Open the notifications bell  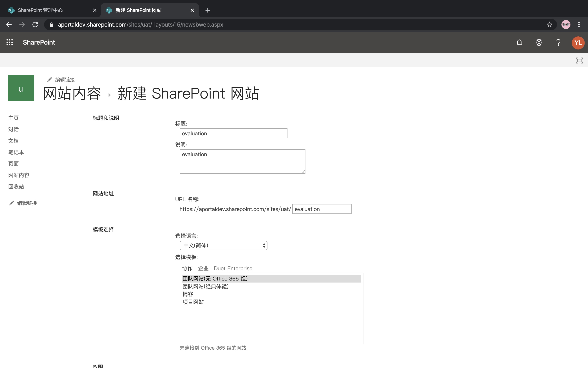pyautogui.click(x=519, y=43)
